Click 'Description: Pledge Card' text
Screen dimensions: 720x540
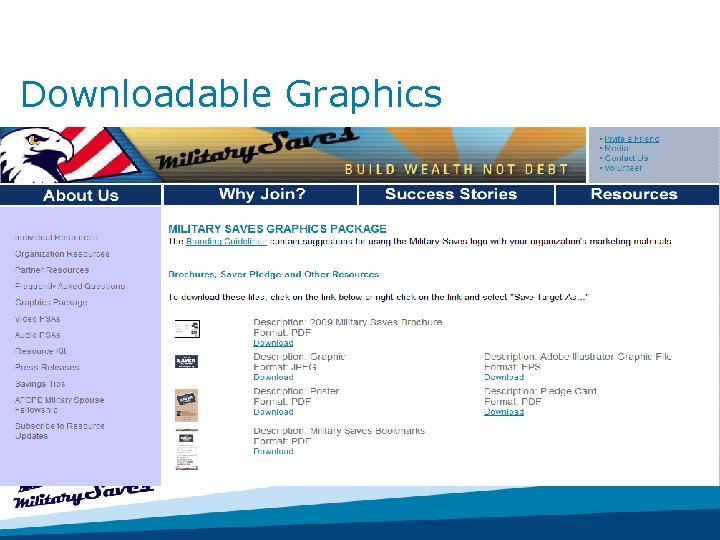[x=540, y=391]
